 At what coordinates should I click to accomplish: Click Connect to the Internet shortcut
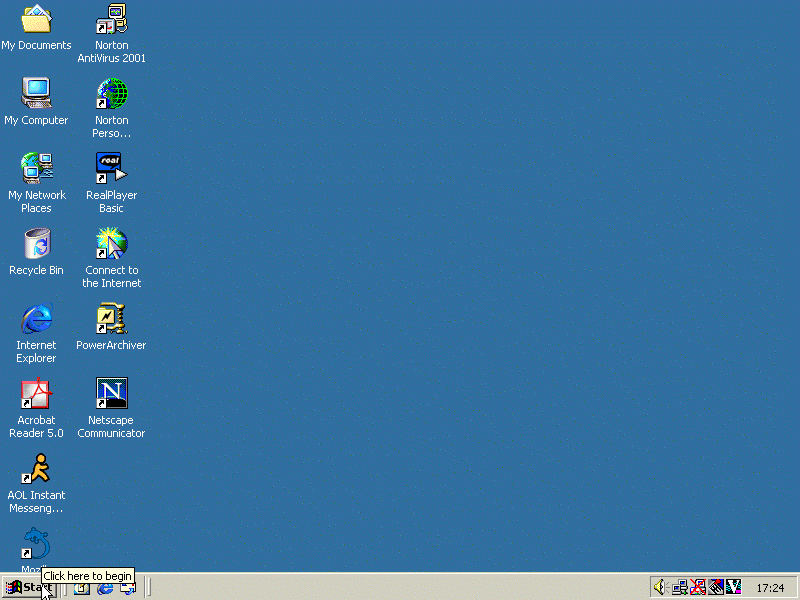[111, 244]
